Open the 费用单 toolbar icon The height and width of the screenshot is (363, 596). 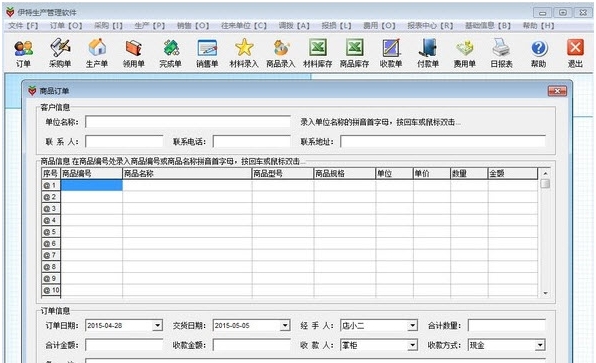pos(464,53)
